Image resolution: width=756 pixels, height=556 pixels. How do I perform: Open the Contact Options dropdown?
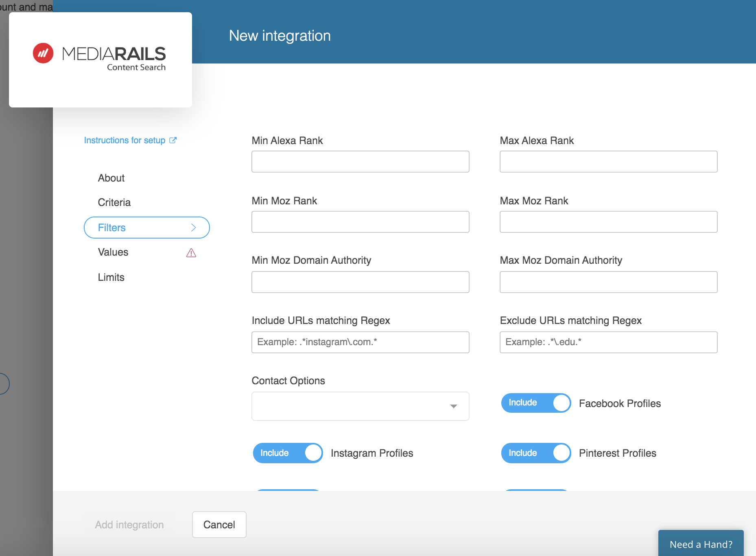[x=360, y=406]
